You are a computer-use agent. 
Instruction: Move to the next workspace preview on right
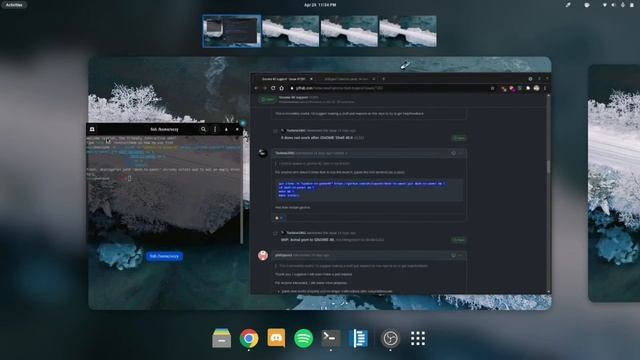pos(614,183)
